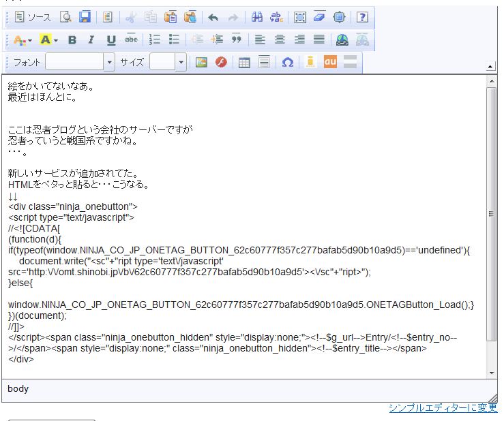504x421 pixels.
Task: Toggle bold formatting
Action: [x=72, y=40]
